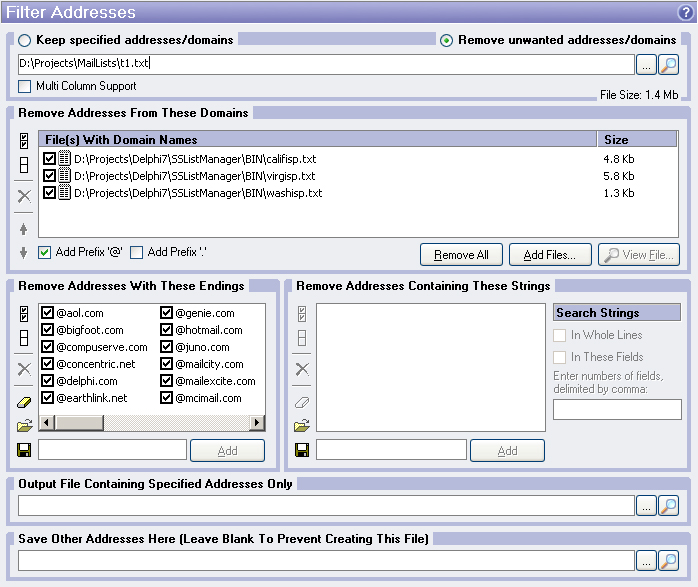
Task: Open an endings list file with the folder icon
Action: point(25,426)
